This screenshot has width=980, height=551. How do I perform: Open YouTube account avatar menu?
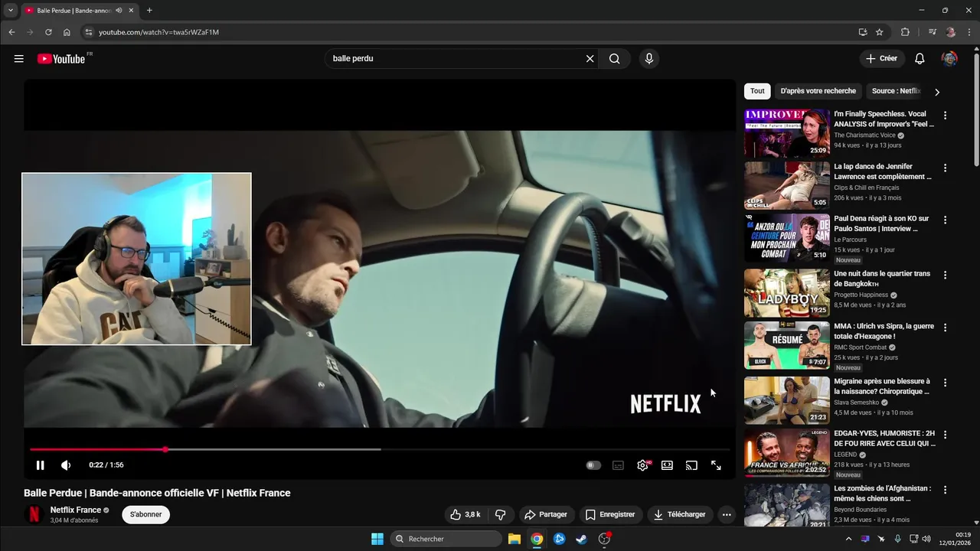[949, 59]
